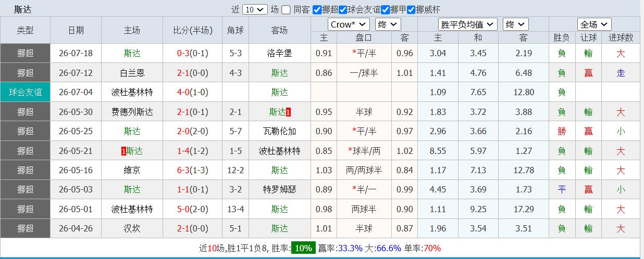This screenshot has height=259, width=644.
Task: Open score 2-1(0-0) of 汉坎 match
Action: 193,228
